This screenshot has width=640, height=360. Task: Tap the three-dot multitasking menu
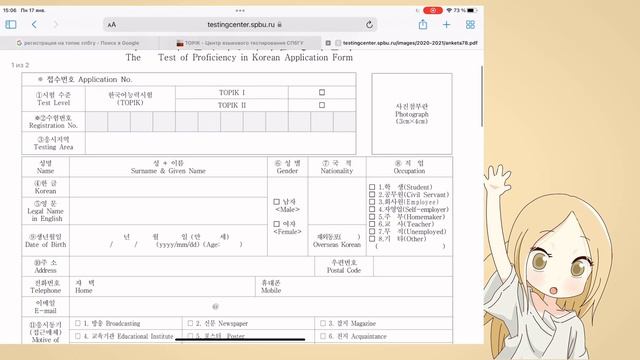click(240, 10)
